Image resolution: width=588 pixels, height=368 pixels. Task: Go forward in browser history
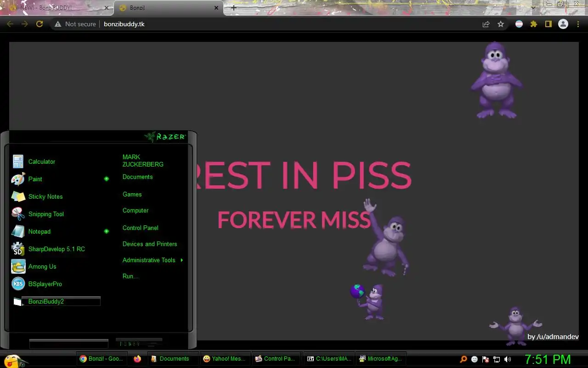[25, 24]
